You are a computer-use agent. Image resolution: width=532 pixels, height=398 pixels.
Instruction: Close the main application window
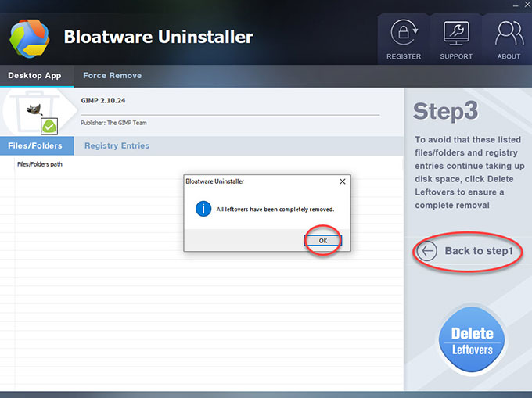(x=527, y=5)
